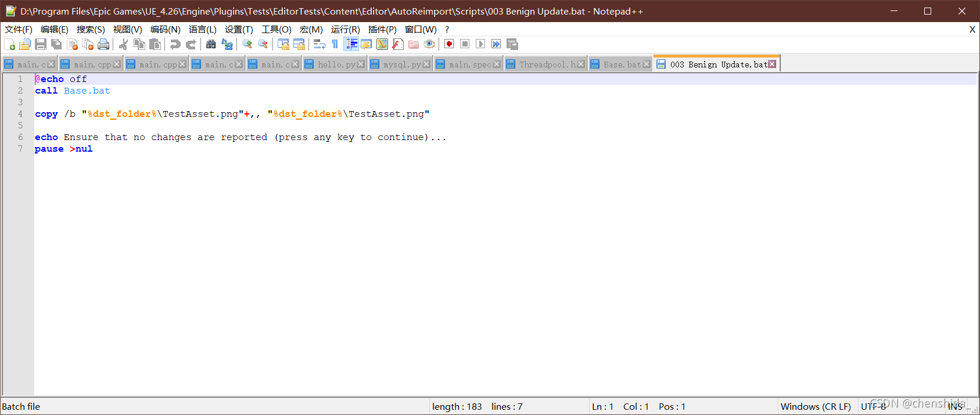The height and width of the screenshot is (415, 980).
Task: Click the Save recorded macro icon
Action: pyautogui.click(x=512, y=44)
